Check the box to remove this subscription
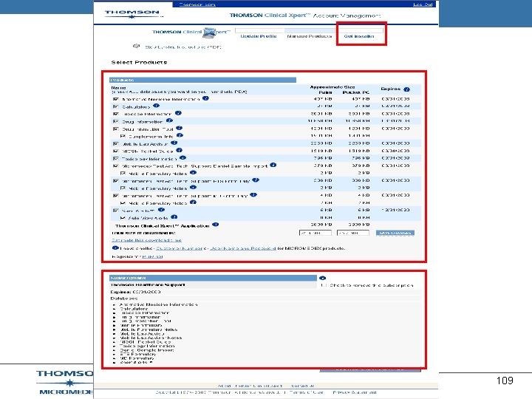This screenshot has height=399, width=532. (324, 285)
